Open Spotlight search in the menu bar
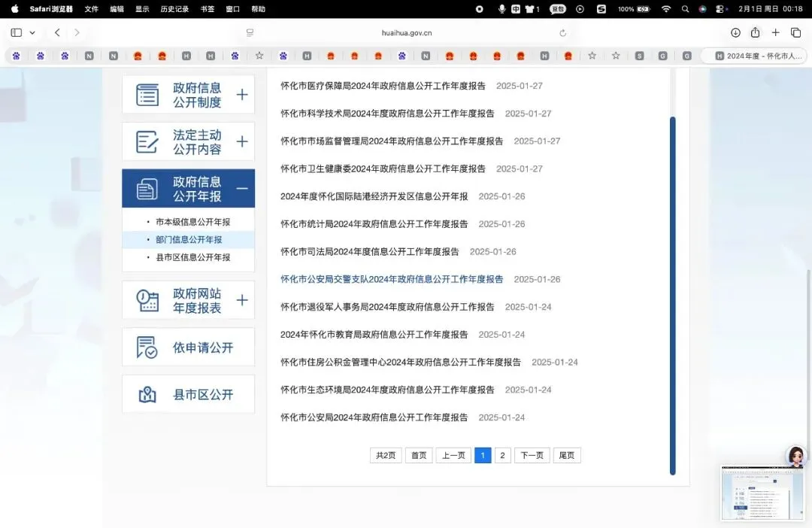The width and height of the screenshot is (812, 528). (x=685, y=9)
